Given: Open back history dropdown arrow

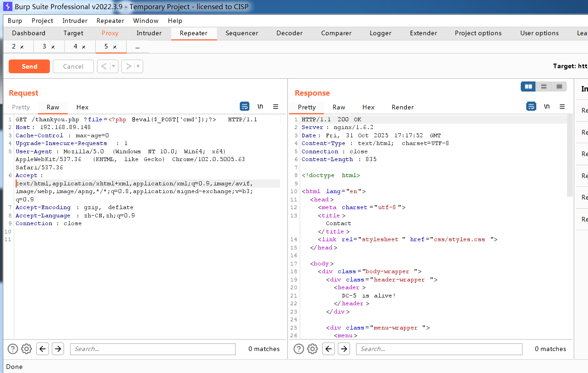Looking at the screenshot, I should 114,66.
